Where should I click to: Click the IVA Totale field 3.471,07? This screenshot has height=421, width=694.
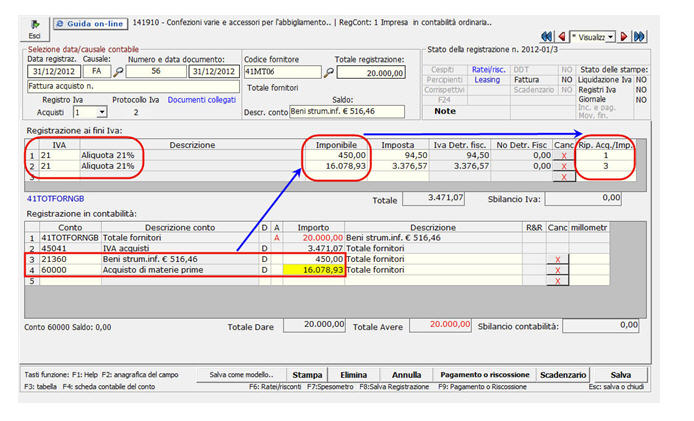(433, 198)
